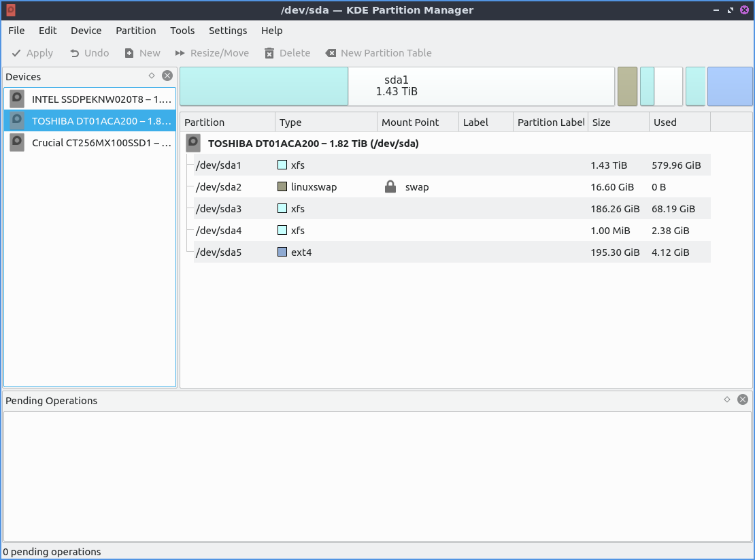Close the Pending Operations panel
Screen dimensions: 755x560
pos(743,400)
